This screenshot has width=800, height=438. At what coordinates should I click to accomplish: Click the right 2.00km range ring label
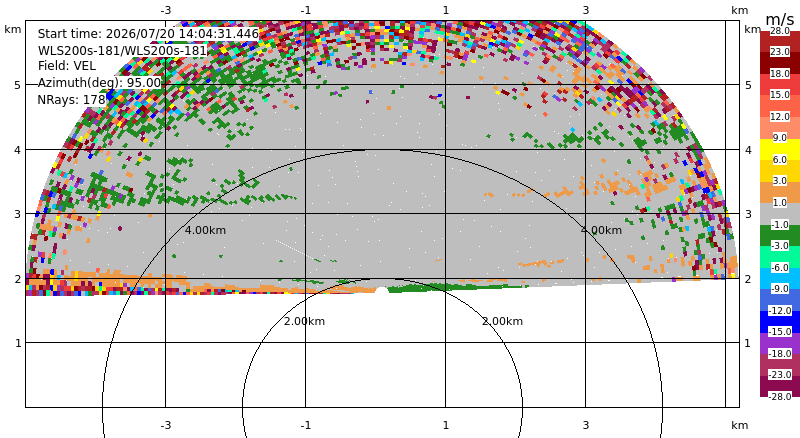click(x=503, y=321)
